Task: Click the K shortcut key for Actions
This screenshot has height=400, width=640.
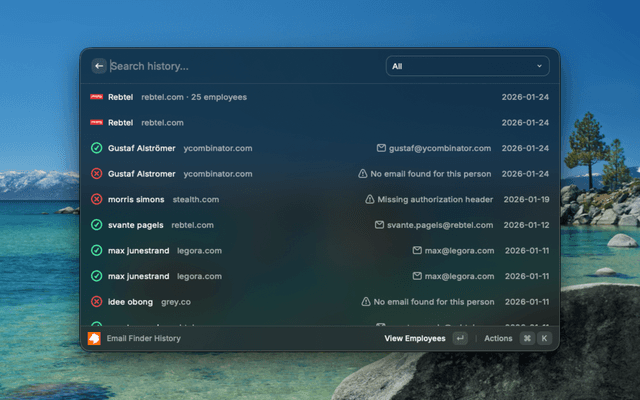Action: 544,339
